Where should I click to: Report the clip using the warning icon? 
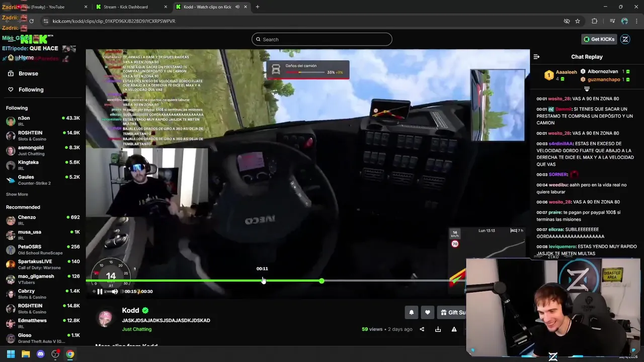click(x=454, y=329)
